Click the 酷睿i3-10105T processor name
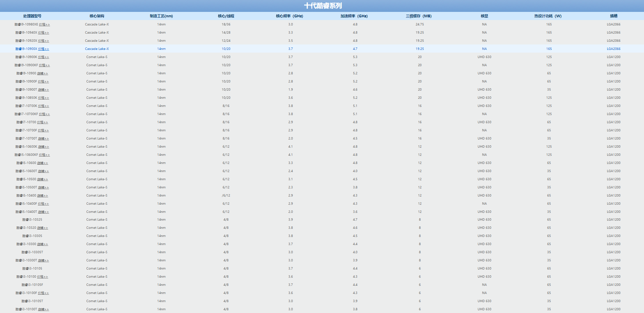 (x=32, y=301)
